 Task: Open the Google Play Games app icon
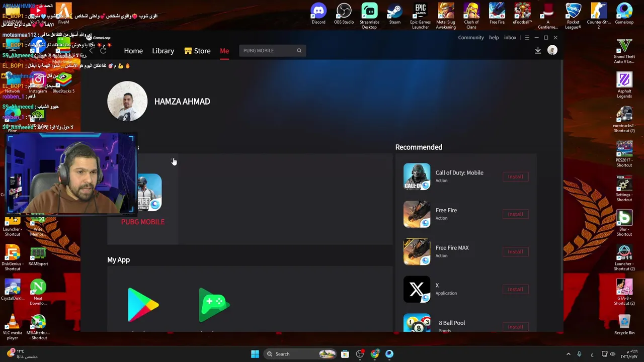[214, 305]
